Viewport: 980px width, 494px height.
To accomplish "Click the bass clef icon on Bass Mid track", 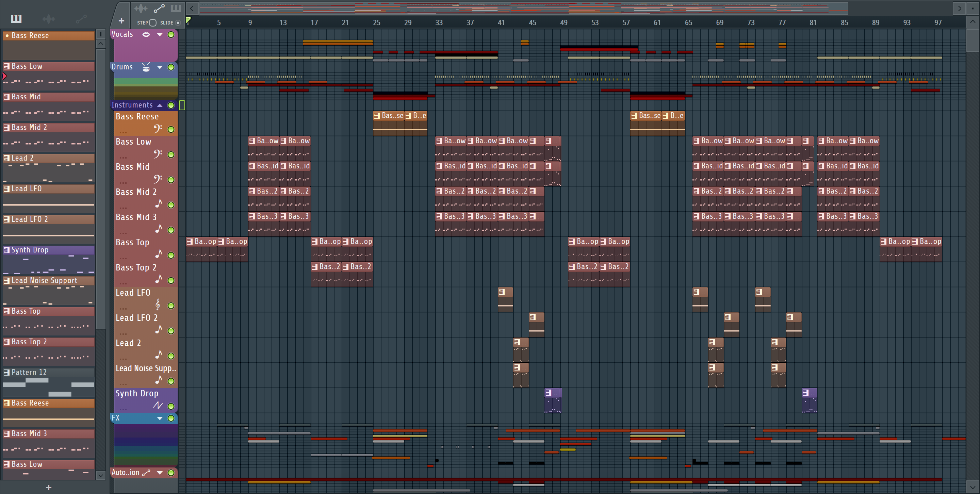I will (x=158, y=179).
